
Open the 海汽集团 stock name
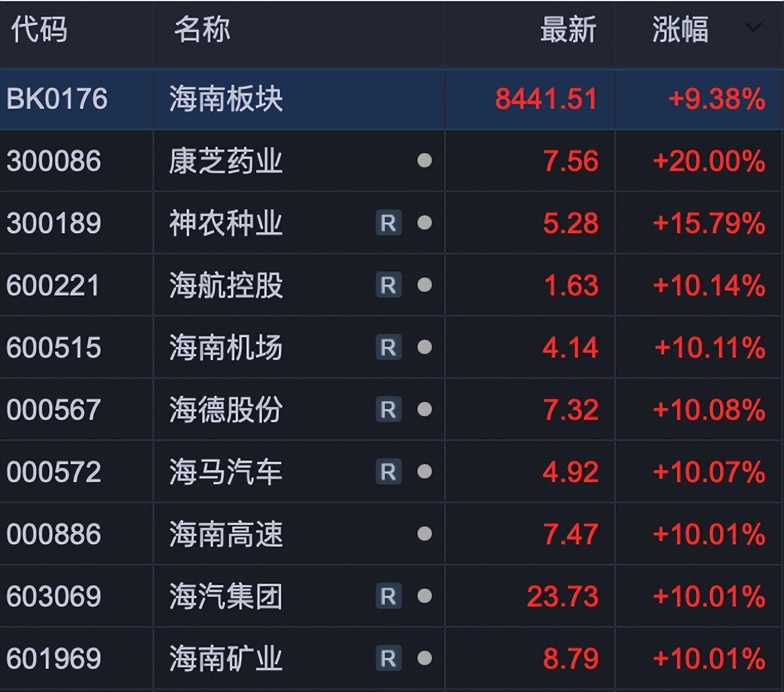tap(226, 596)
